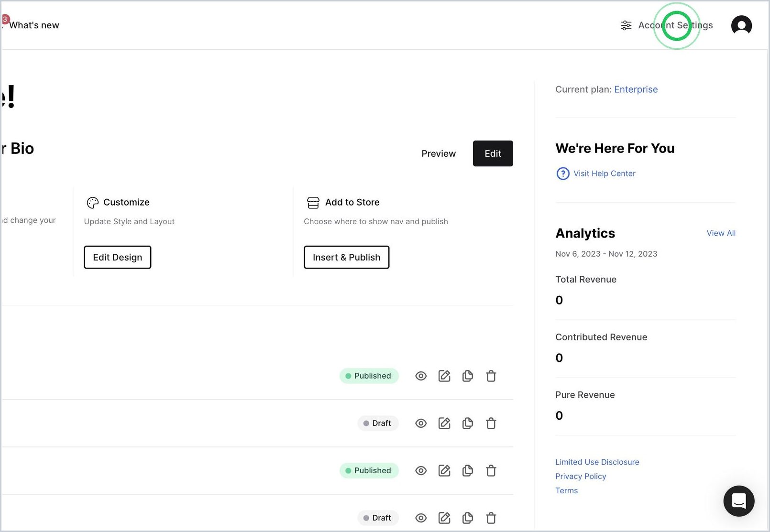Click the second Published status badge

pyautogui.click(x=369, y=471)
